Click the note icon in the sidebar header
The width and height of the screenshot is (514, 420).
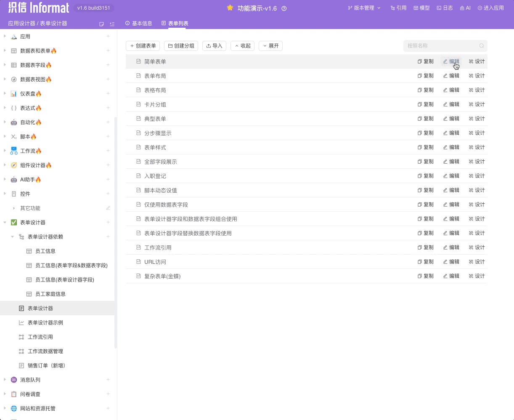tap(101, 24)
